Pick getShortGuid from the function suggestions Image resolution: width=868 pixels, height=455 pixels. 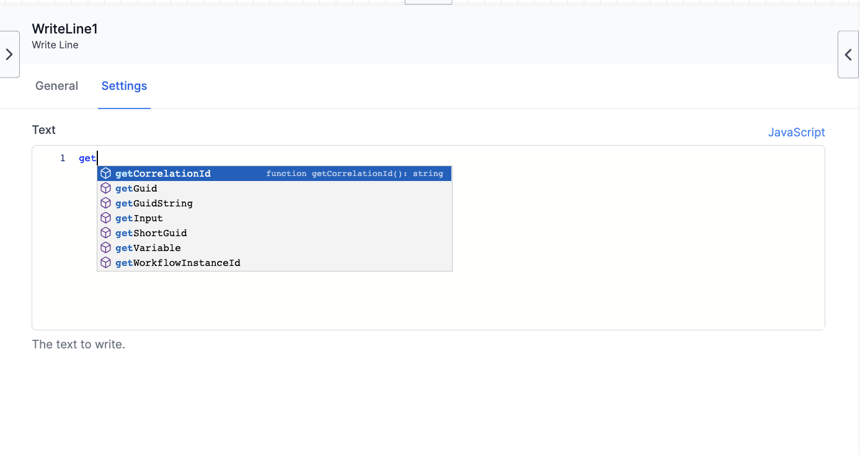coord(151,233)
